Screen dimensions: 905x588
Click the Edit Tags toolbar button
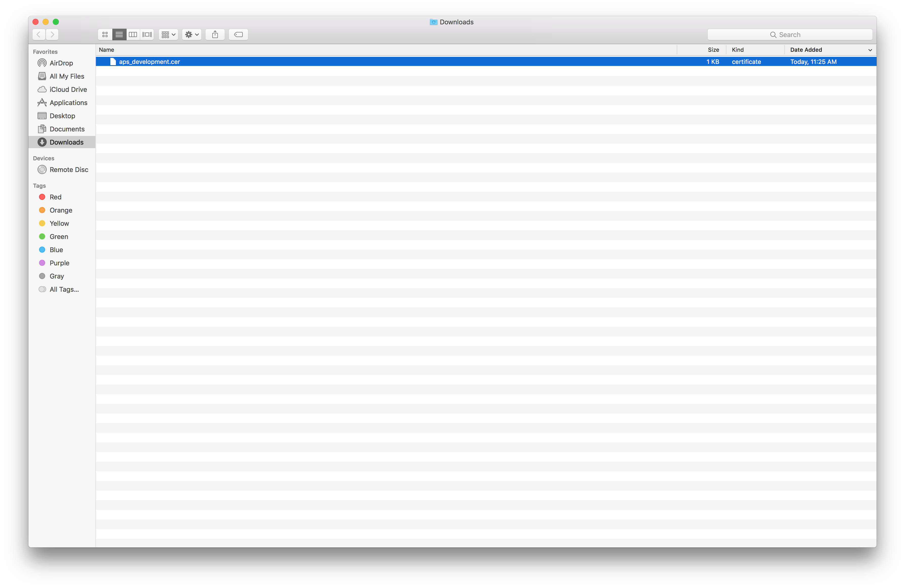pyautogui.click(x=238, y=34)
